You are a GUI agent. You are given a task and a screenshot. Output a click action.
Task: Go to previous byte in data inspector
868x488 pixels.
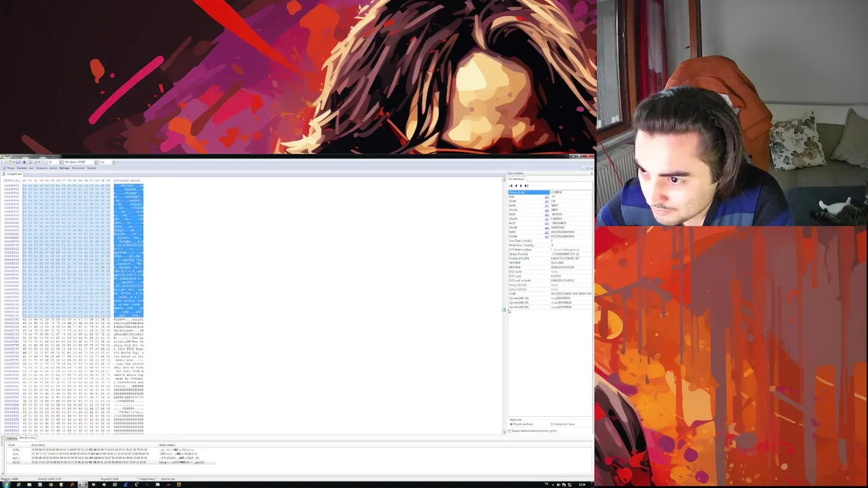pos(516,186)
